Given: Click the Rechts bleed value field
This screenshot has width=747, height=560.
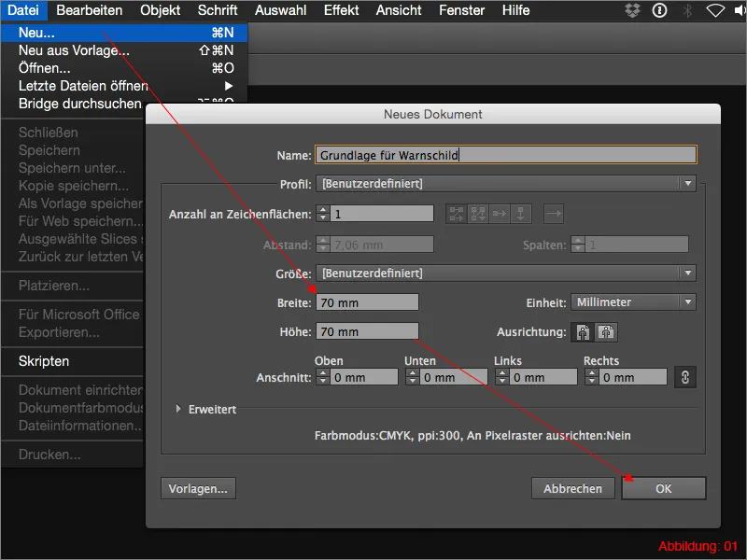Looking at the screenshot, I should coord(633,377).
